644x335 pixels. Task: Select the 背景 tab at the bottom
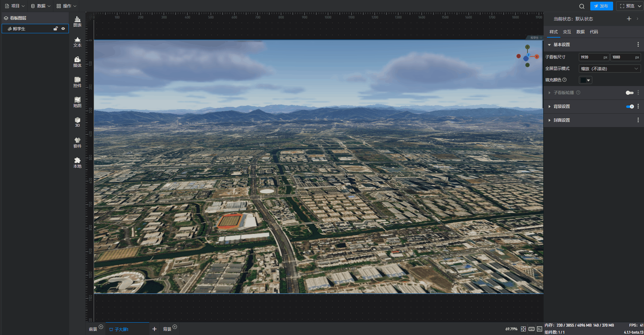click(x=167, y=329)
